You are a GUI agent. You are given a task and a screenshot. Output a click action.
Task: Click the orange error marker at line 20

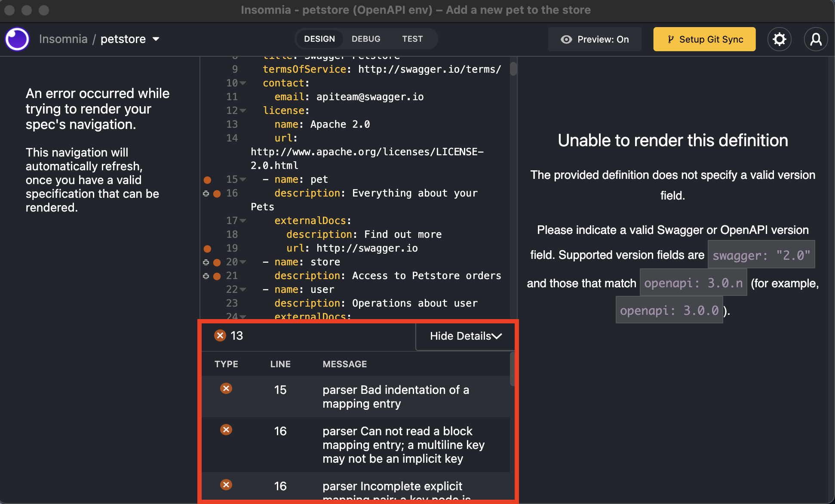pyautogui.click(x=217, y=262)
